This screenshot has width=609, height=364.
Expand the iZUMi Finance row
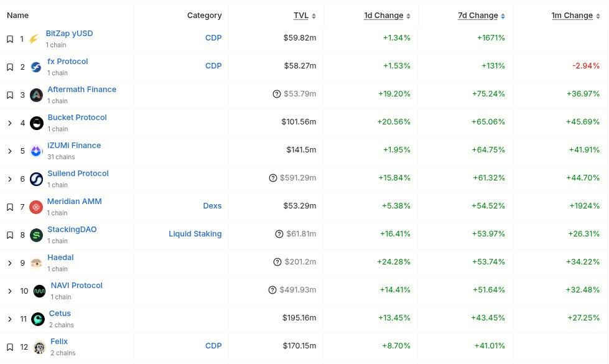(x=10, y=151)
